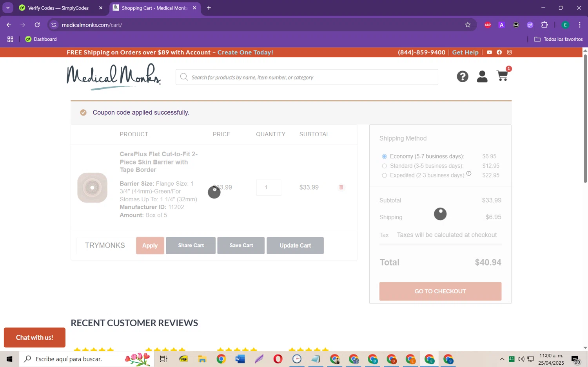Click the phone number (844)-859-9400

421,52
